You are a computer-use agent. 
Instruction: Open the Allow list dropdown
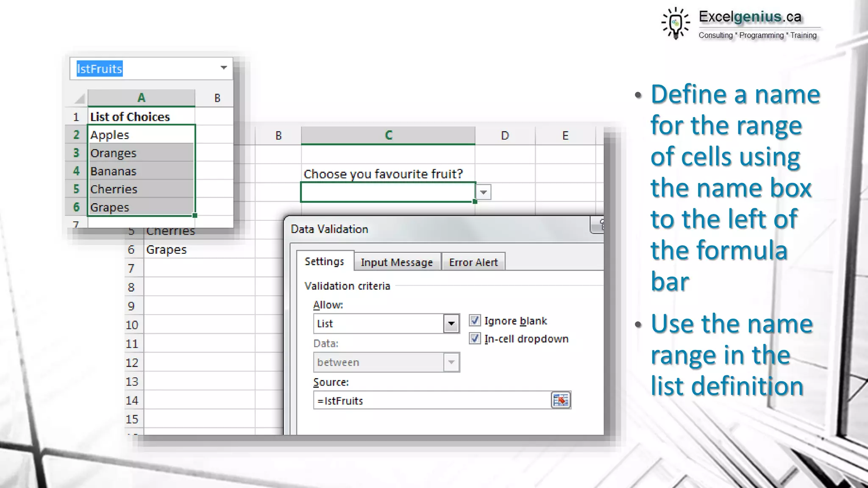pyautogui.click(x=451, y=324)
